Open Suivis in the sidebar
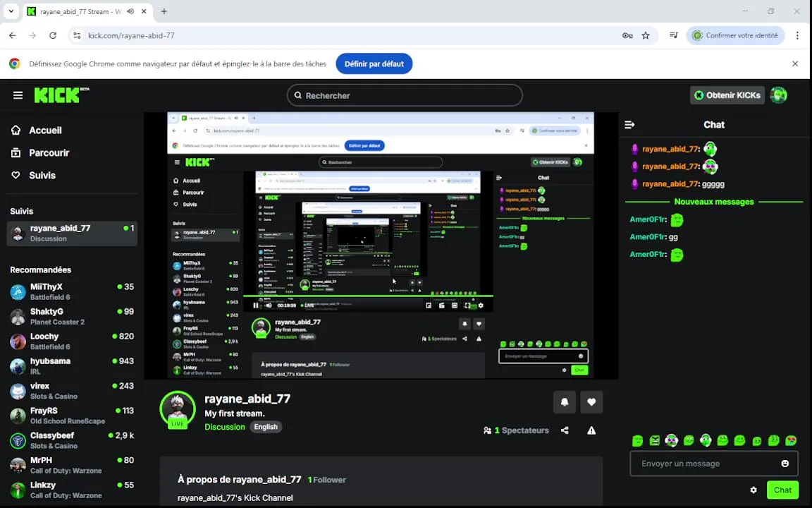This screenshot has height=508, width=812. (x=34, y=175)
